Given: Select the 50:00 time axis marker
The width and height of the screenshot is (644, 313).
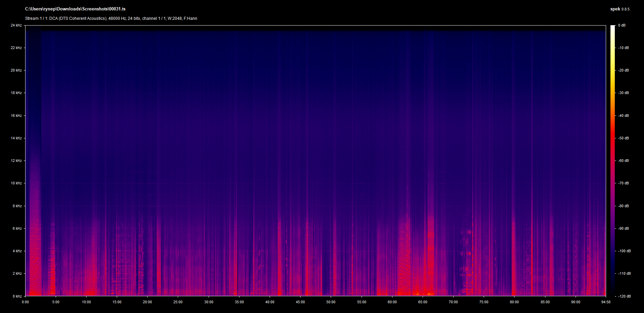Looking at the screenshot, I should click(x=331, y=302).
